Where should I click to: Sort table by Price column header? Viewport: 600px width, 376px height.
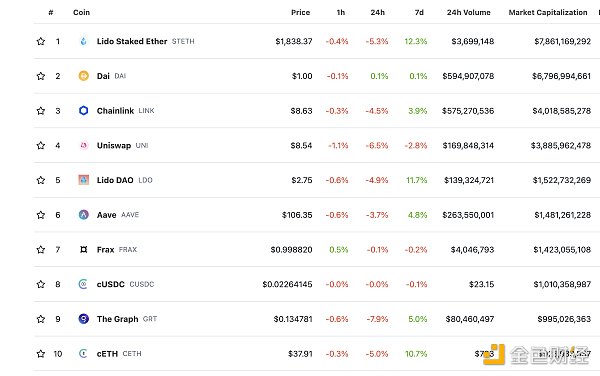click(x=300, y=12)
